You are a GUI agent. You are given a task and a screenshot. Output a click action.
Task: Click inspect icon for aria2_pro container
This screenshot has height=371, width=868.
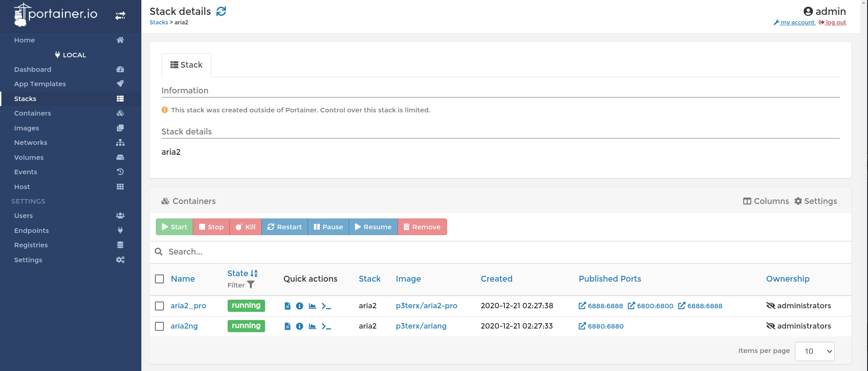pyautogui.click(x=299, y=306)
